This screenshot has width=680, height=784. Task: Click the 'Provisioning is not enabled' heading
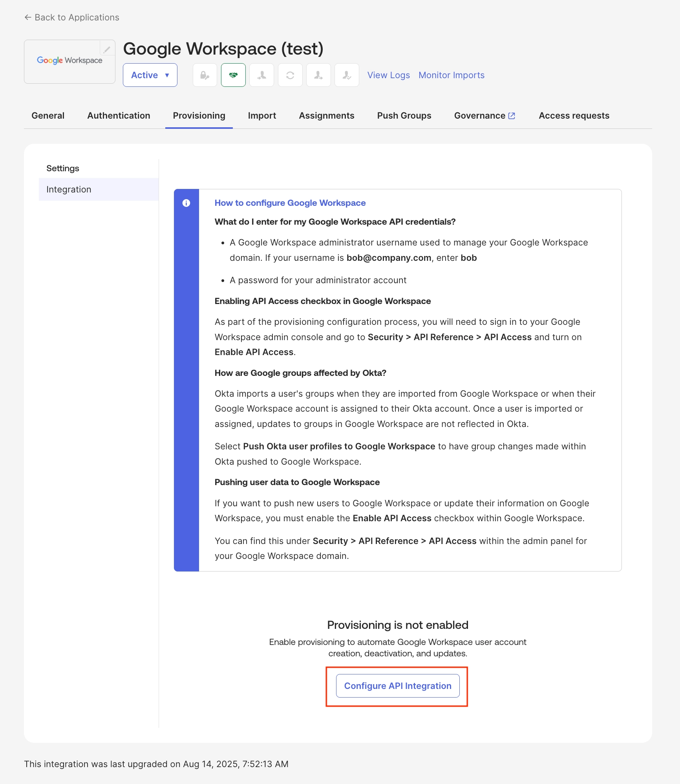398,625
